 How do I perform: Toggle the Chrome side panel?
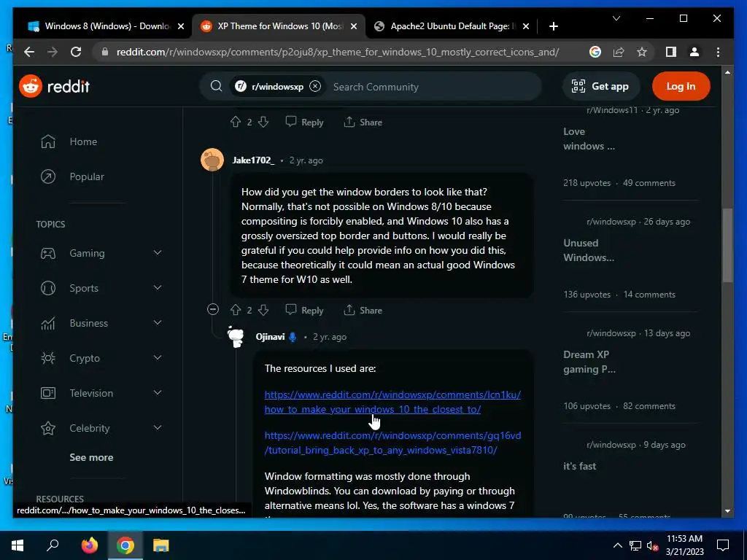pyautogui.click(x=671, y=52)
